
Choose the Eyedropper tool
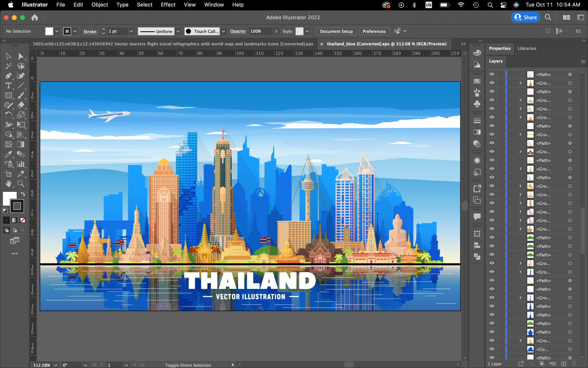(x=8, y=154)
